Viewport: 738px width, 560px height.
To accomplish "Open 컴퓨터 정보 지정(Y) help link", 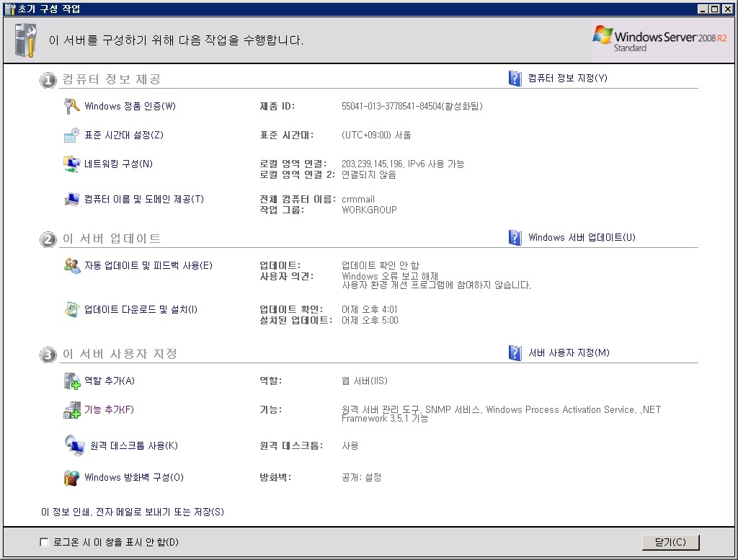I will (x=568, y=78).
